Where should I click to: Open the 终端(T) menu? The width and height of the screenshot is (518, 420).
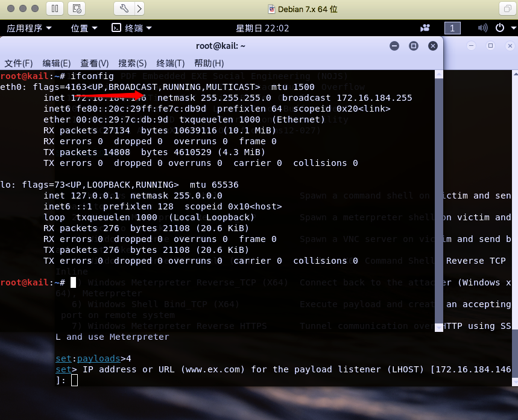pos(169,63)
